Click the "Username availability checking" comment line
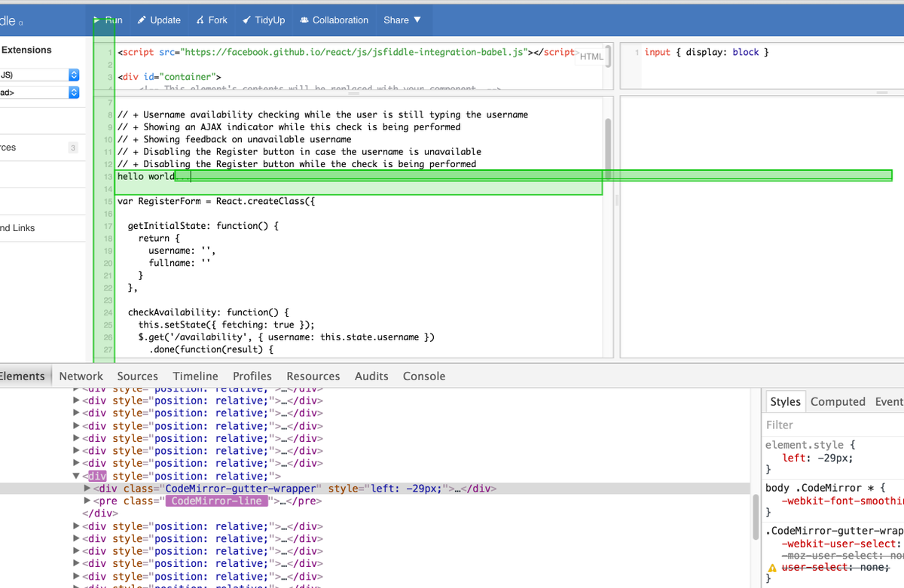This screenshot has width=904, height=588. (322, 114)
